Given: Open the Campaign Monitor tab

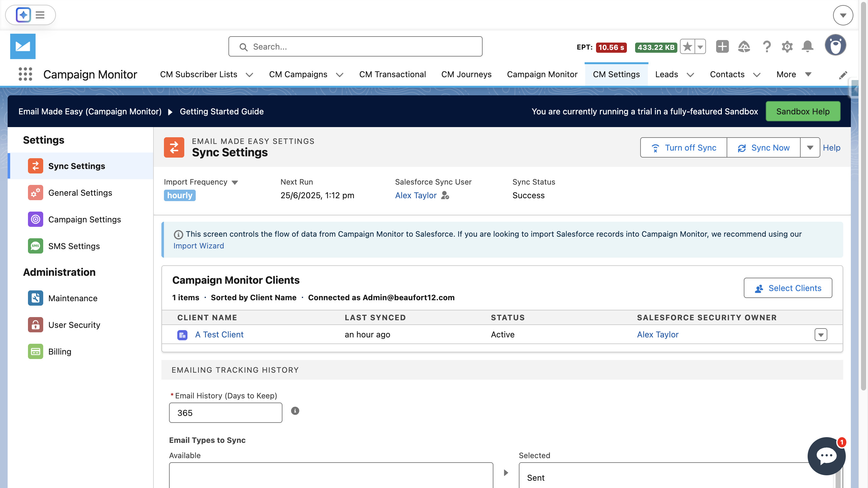Looking at the screenshot, I should [542, 74].
